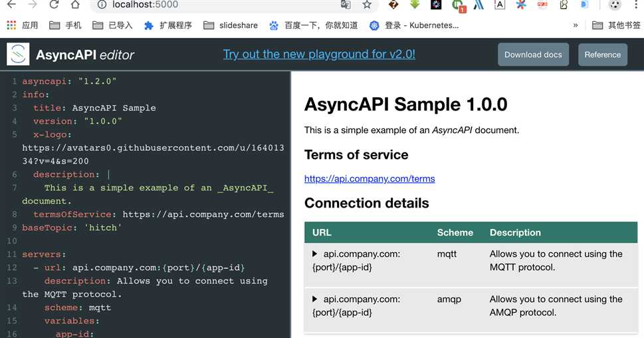Open the 扩展程序 bookmark
Image resolution: width=644 pixels, height=338 pixels.
(167, 25)
